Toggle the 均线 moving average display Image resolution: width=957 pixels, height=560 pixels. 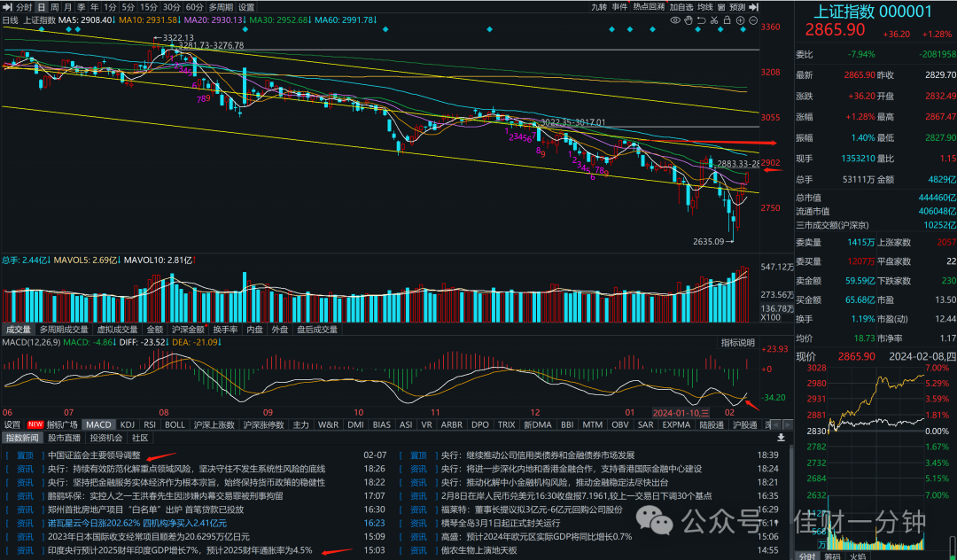(705, 7)
